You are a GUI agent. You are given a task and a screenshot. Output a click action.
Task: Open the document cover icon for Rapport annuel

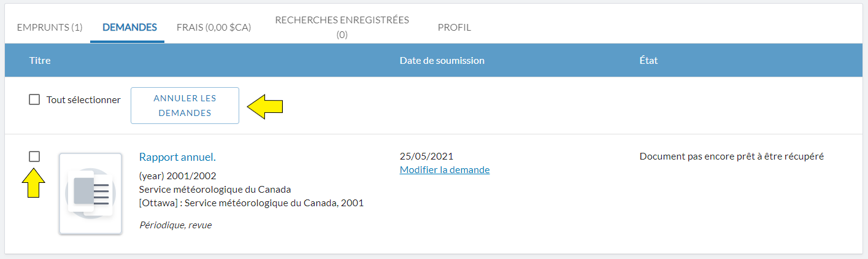tap(90, 193)
